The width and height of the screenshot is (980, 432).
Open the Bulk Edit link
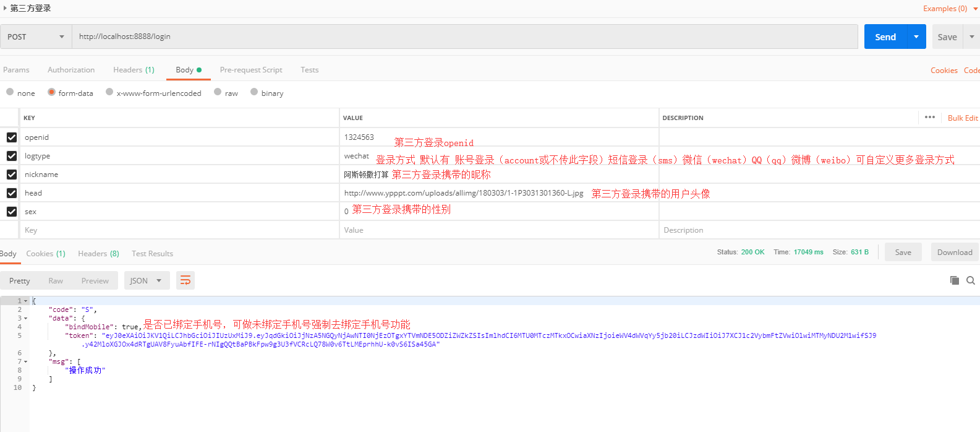tap(962, 118)
